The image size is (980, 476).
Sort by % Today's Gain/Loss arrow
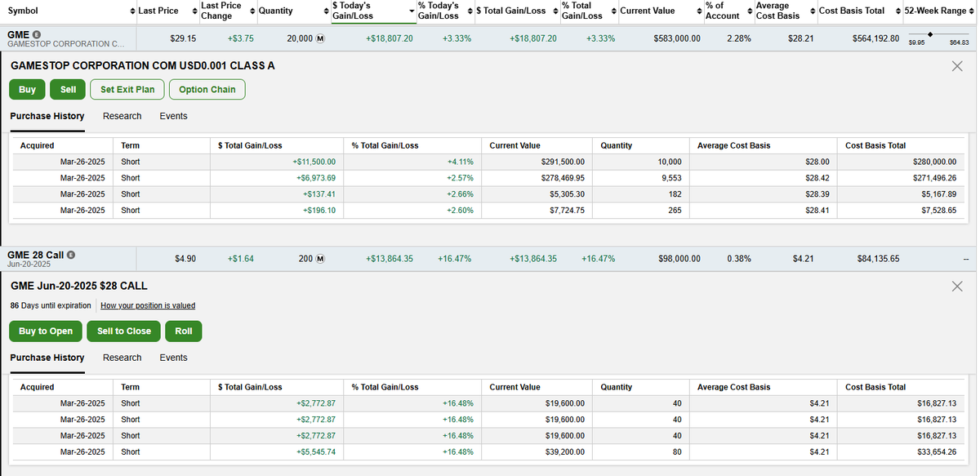[x=469, y=11]
